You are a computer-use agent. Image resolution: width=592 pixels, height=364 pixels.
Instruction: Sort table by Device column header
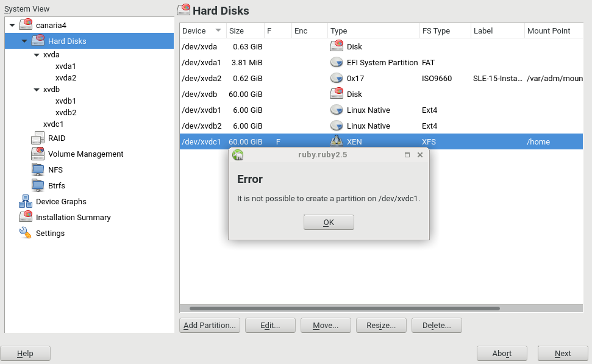(x=202, y=31)
